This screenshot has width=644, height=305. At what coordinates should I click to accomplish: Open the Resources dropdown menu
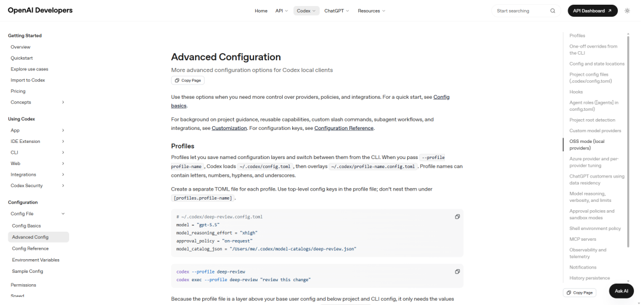[371, 11]
